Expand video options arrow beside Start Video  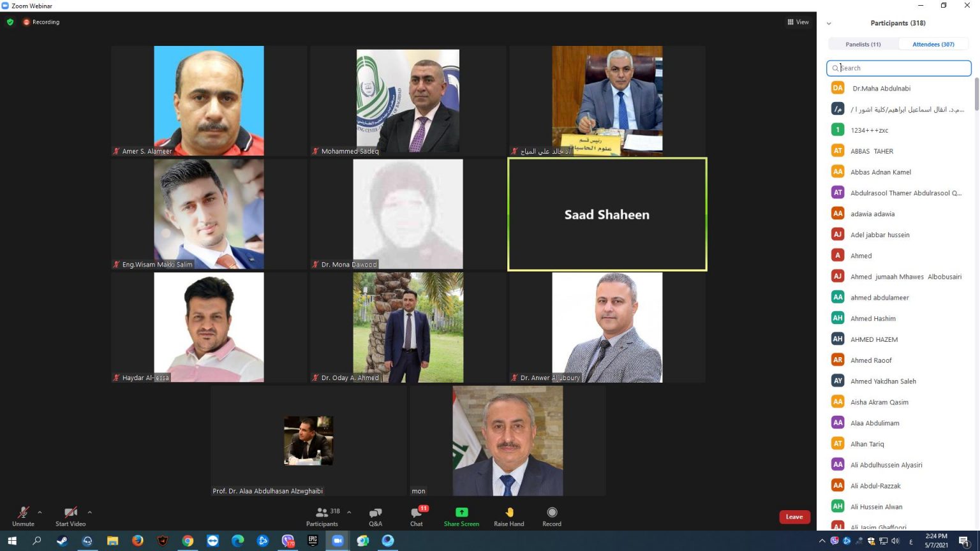coord(89,512)
